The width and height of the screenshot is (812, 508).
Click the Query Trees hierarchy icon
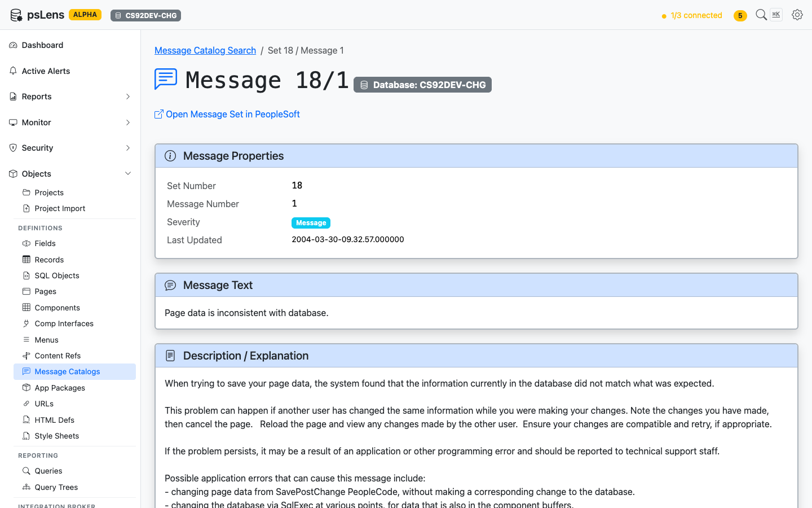tap(27, 487)
